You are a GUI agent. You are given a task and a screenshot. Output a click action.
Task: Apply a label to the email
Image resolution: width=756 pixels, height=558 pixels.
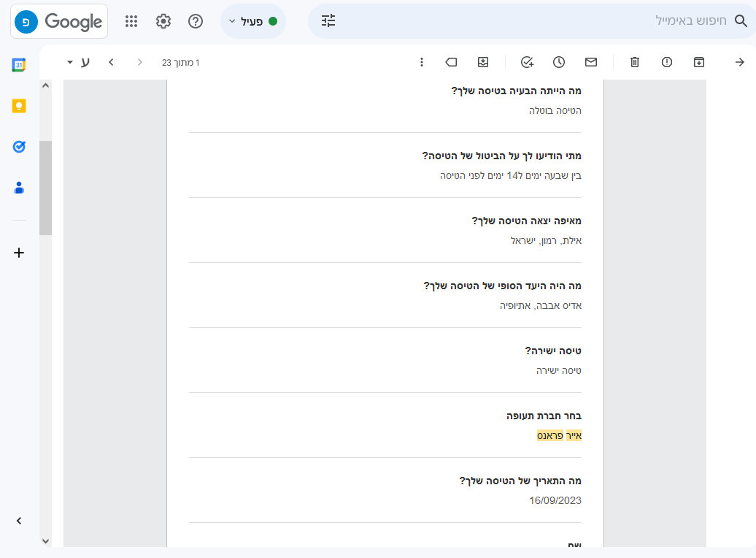[451, 62]
